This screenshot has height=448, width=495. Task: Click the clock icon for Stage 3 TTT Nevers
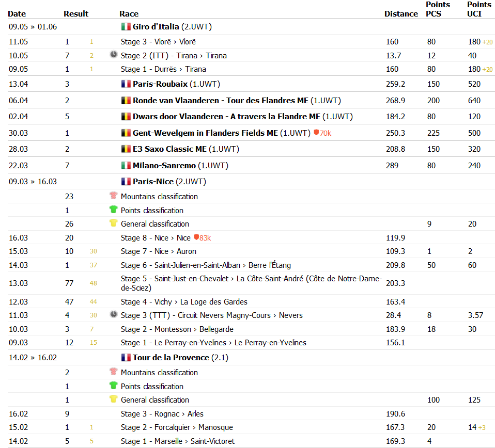[113, 314]
